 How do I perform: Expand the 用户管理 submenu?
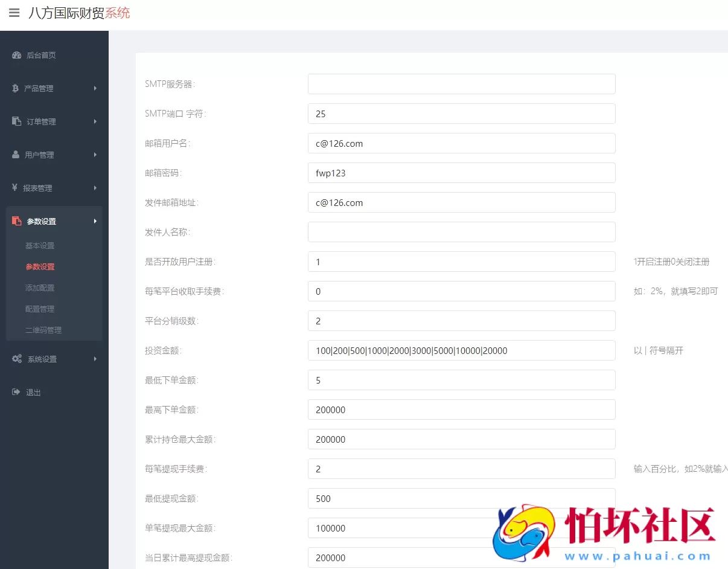coord(95,155)
